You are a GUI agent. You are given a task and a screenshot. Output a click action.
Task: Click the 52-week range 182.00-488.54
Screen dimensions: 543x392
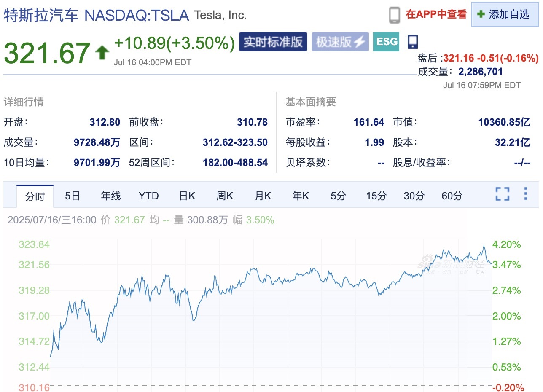coord(235,162)
